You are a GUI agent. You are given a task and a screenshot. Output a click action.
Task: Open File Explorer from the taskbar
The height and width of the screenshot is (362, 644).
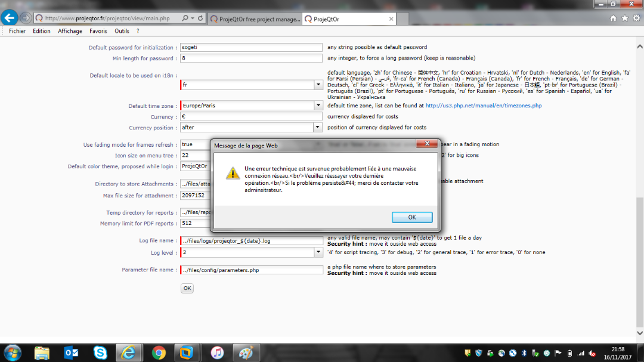click(x=42, y=352)
